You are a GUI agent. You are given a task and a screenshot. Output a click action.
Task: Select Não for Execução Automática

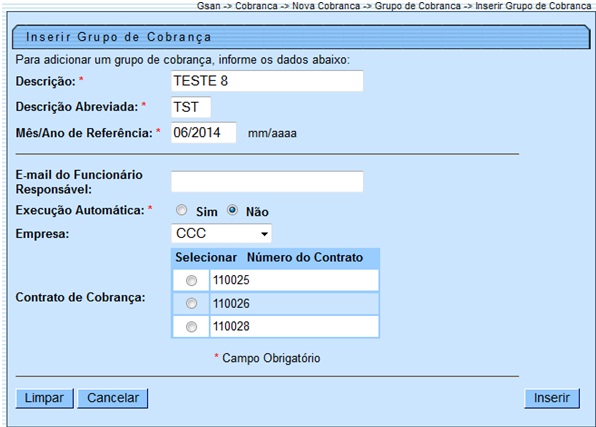point(232,210)
